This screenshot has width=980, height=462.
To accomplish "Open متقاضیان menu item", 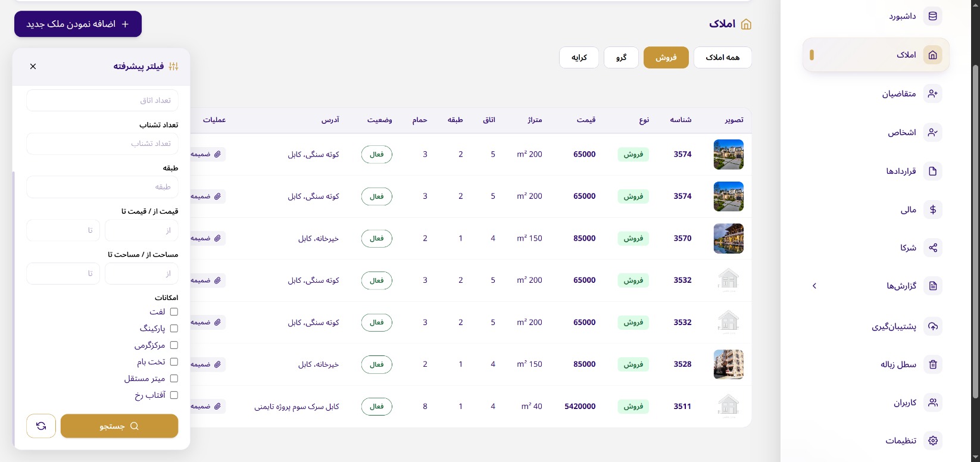I will coord(876,93).
